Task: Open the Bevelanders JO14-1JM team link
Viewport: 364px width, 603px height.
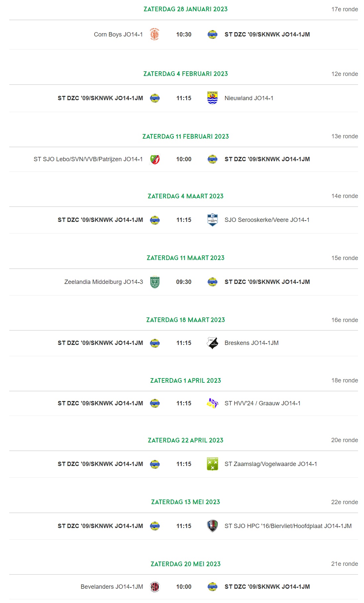Action: [x=112, y=587]
